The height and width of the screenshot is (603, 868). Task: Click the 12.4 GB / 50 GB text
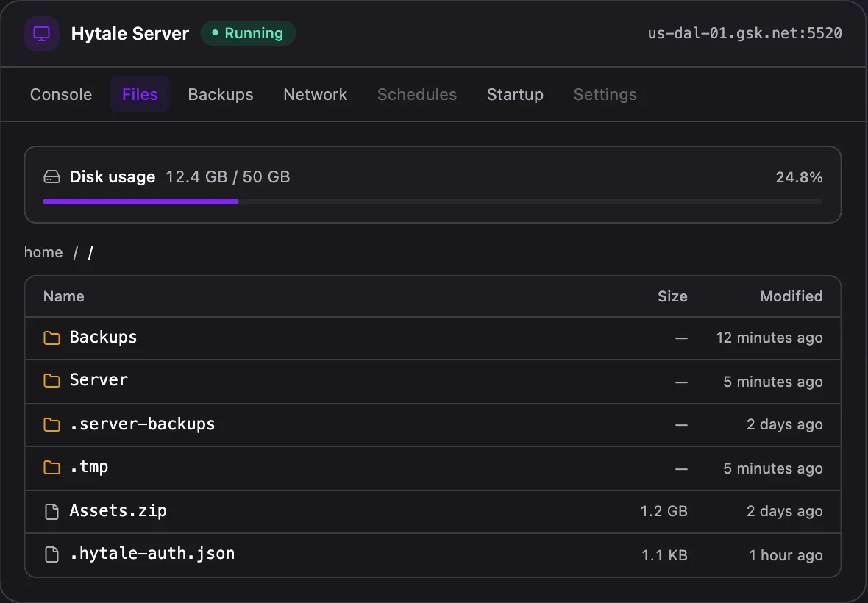pyautogui.click(x=227, y=177)
